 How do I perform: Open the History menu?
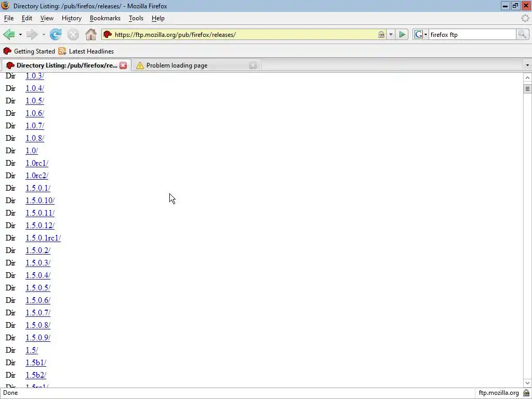[x=72, y=18]
